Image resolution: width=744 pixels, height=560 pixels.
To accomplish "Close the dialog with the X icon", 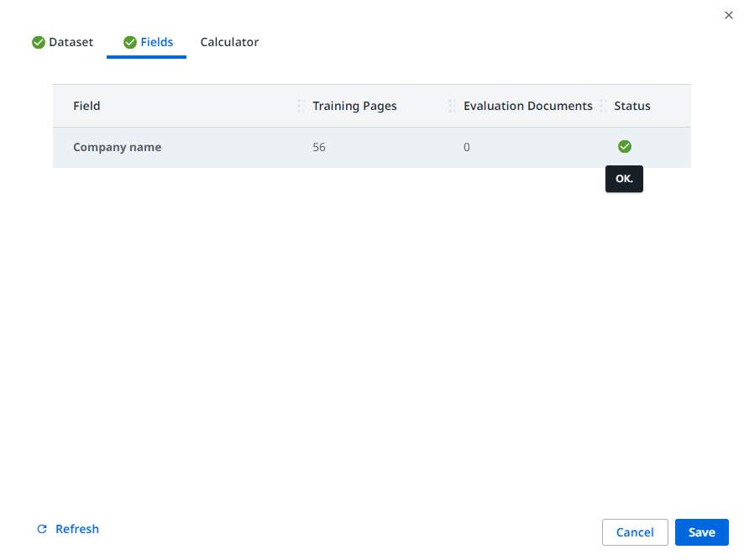I will point(728,15).
